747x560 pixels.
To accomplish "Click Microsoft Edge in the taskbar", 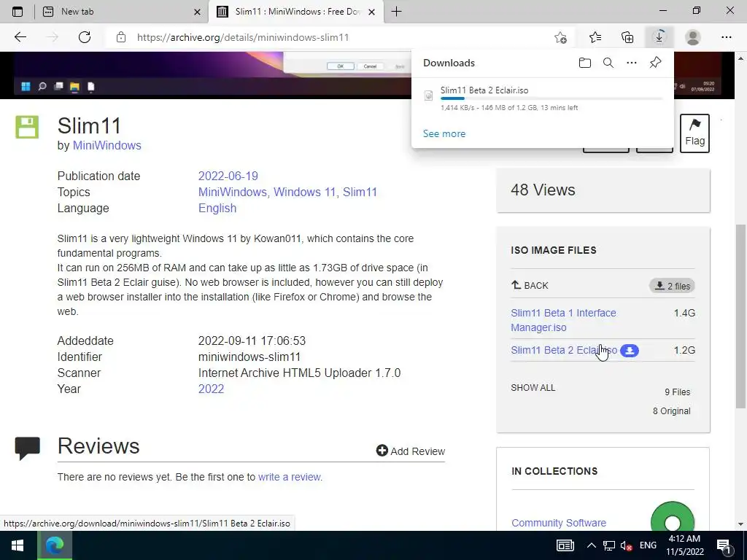I will [x=55, y=545].
